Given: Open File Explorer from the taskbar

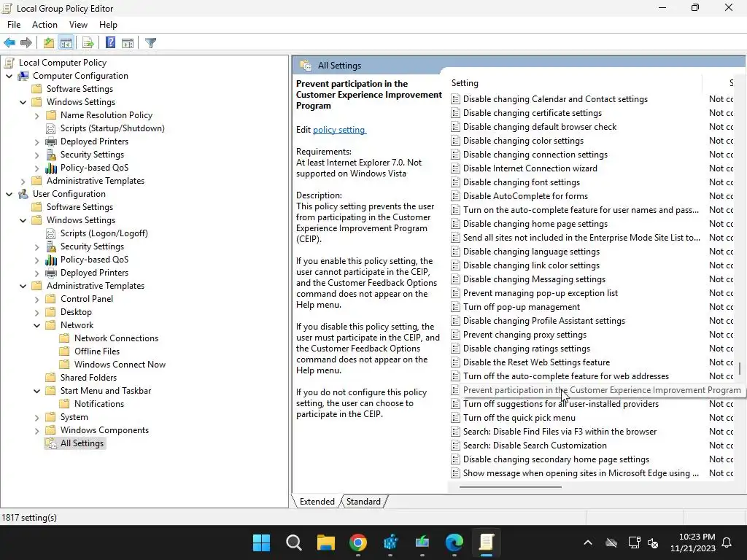Looking at the screenshot, I should [x=326, y=542].
